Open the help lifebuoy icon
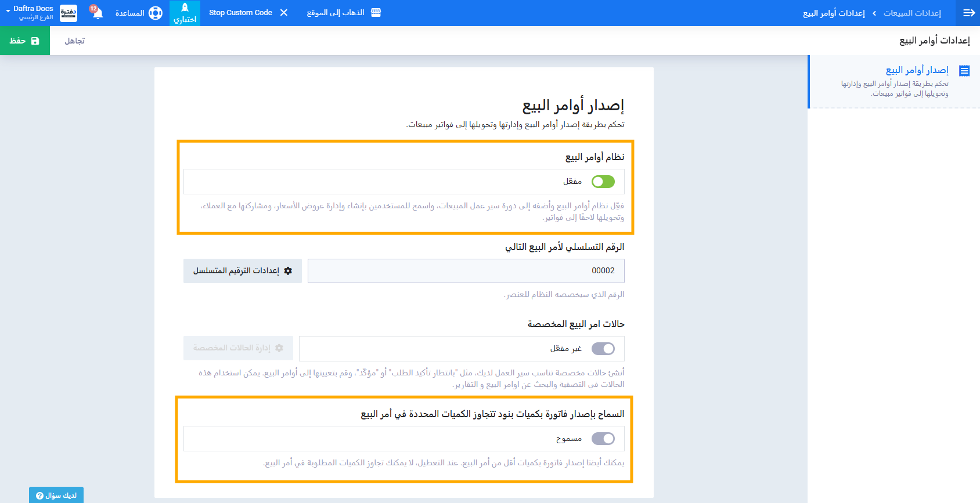 156,13
